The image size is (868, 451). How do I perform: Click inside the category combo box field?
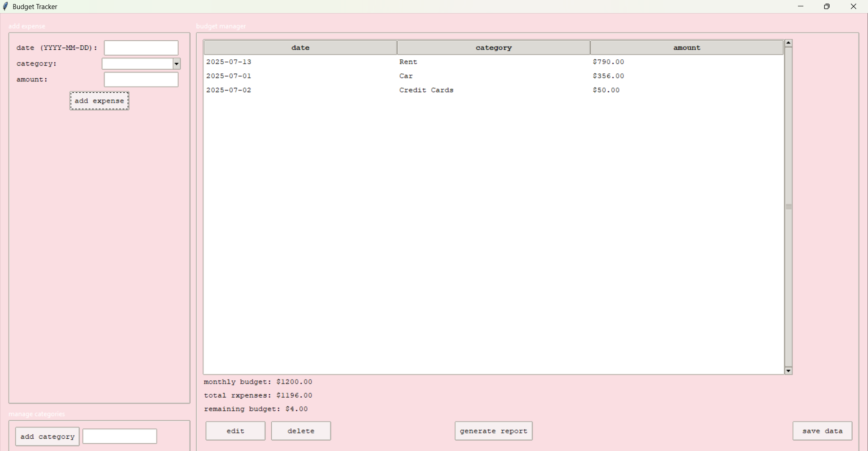pos(137,64)
